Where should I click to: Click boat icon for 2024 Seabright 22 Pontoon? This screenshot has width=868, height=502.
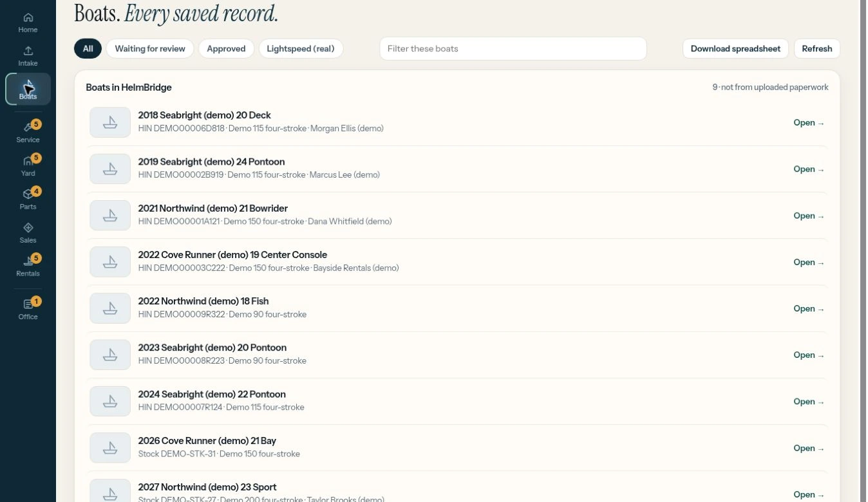tap(110, 401)
